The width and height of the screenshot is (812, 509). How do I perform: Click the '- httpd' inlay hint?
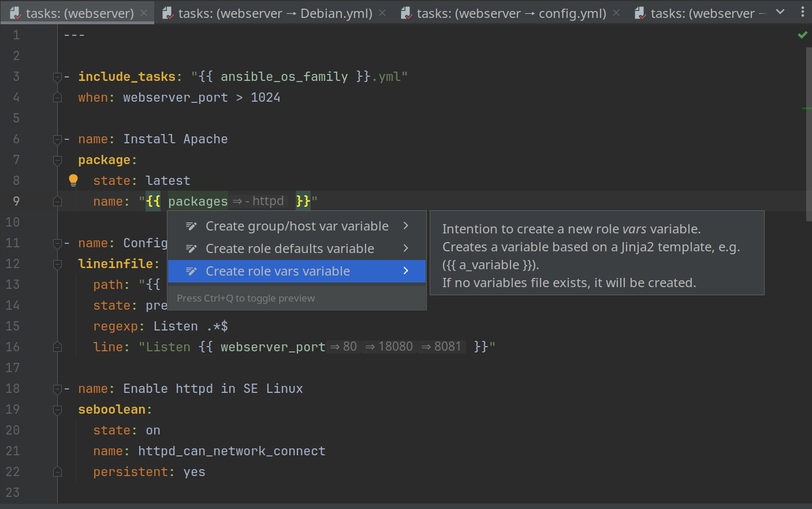click(x=259, y=201)
